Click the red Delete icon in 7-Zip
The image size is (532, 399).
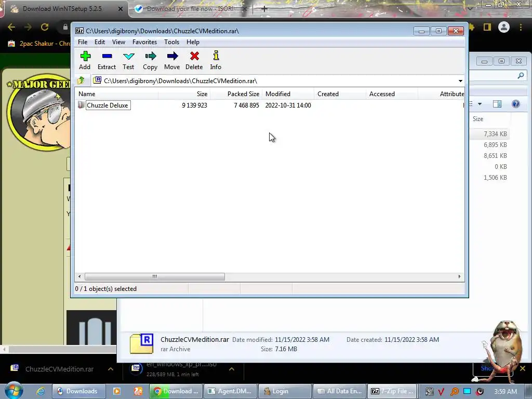[x=194, y=56]
